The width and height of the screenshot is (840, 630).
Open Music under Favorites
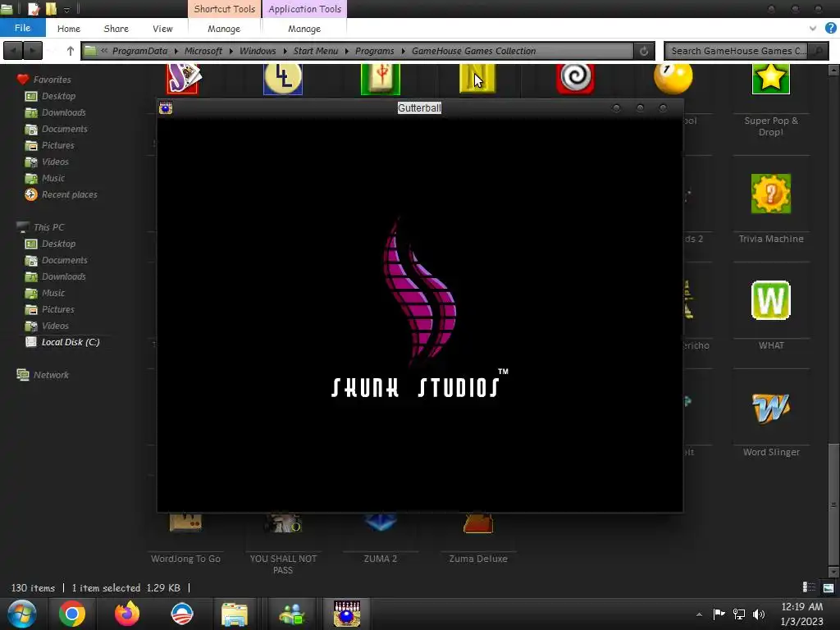pyautogui.click(x=53, y=178)
